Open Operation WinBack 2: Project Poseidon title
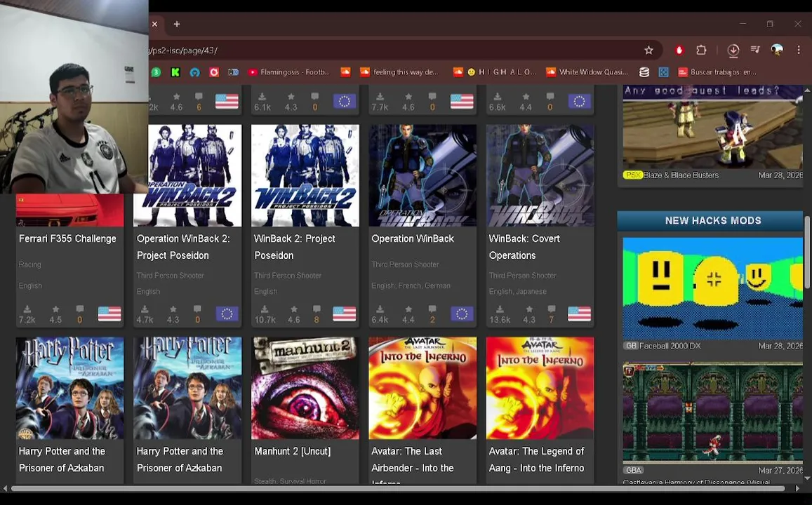The image size is (812, 505). 182,247
